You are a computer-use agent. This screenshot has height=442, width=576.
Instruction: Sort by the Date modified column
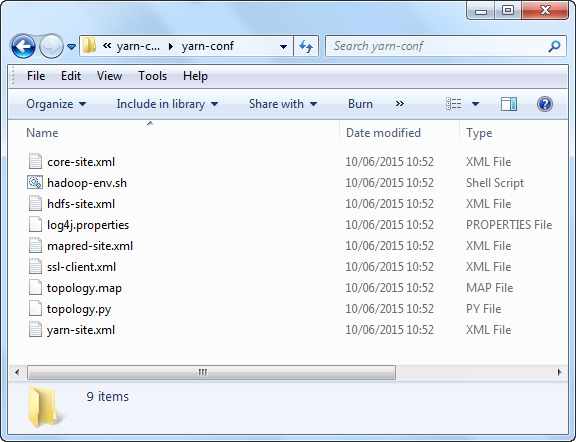pos(383,133)
